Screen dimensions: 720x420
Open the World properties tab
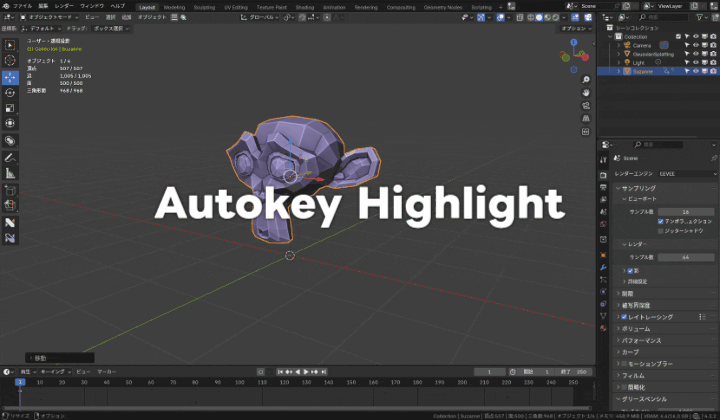(603, 224)
